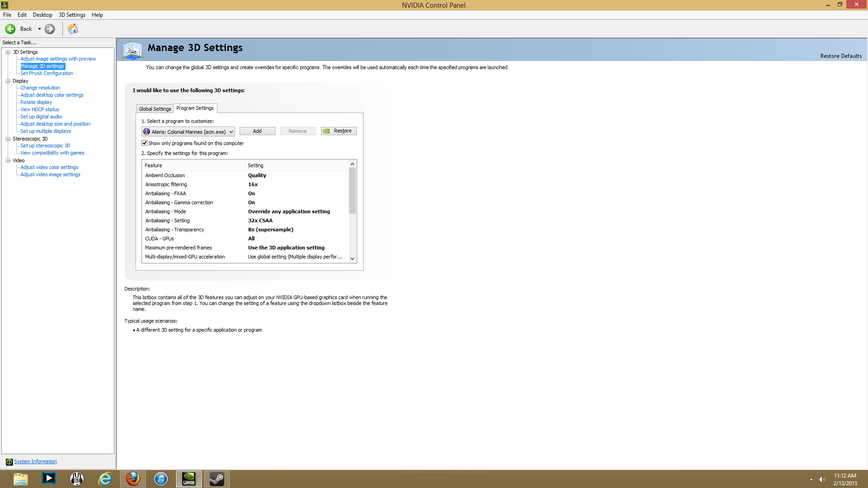Screen dimensions: 868x488
Task: Open the program selection dropdown
Action: (x=231, y=131)
